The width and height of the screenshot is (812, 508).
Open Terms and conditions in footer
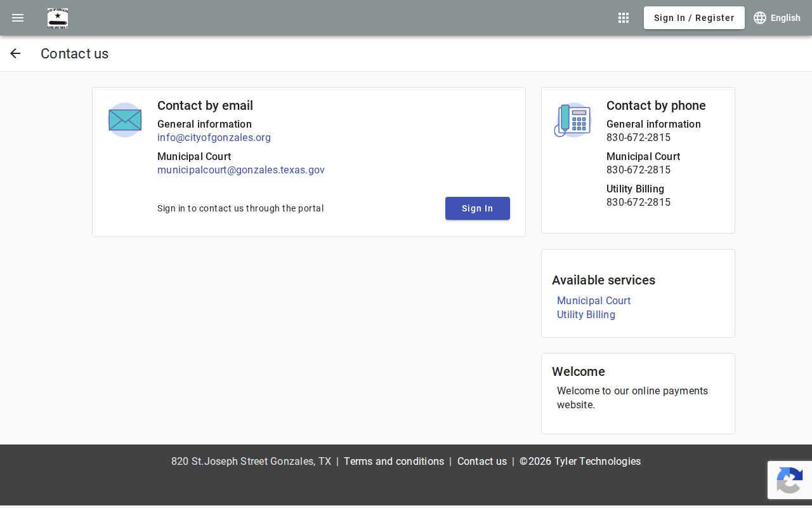pyautogui.click(x=394, y=462)
